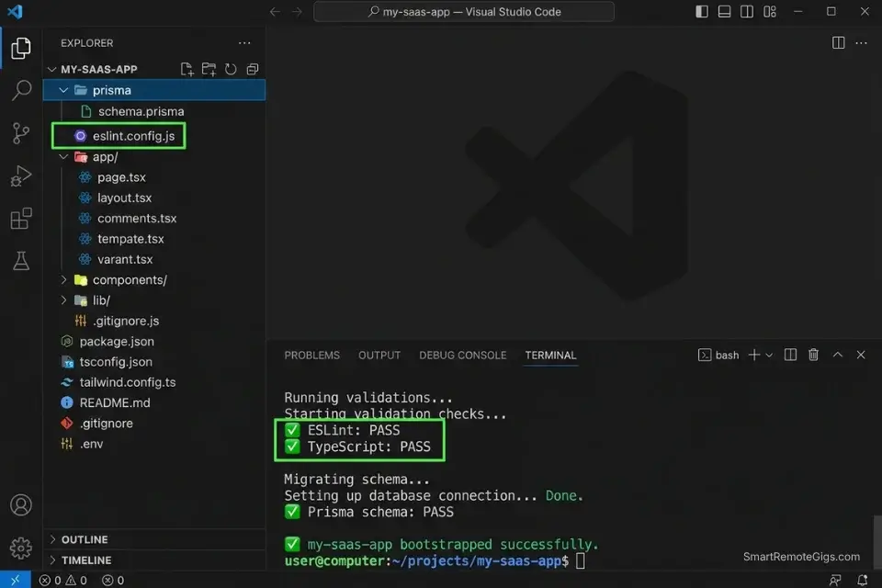Click the New Folder icon in explorer
Image resolution: width=882 pixels, height=588 pixels.
pyautogui.click(x=209, y=69)
